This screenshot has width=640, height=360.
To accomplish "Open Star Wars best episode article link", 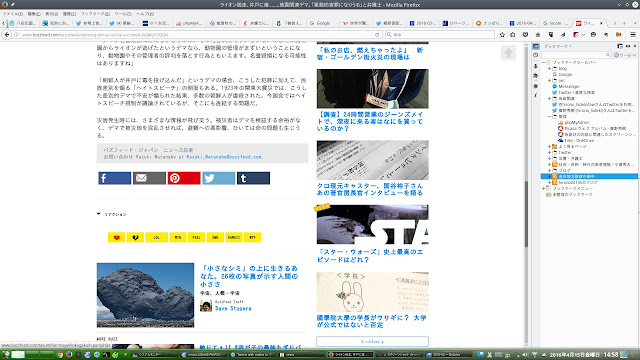I will 370,256.
